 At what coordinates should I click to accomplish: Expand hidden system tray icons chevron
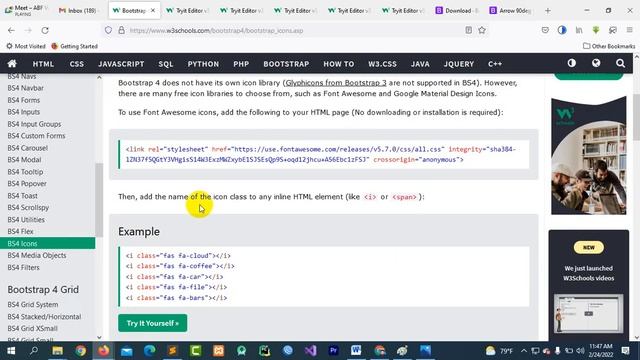coord(524,351)
